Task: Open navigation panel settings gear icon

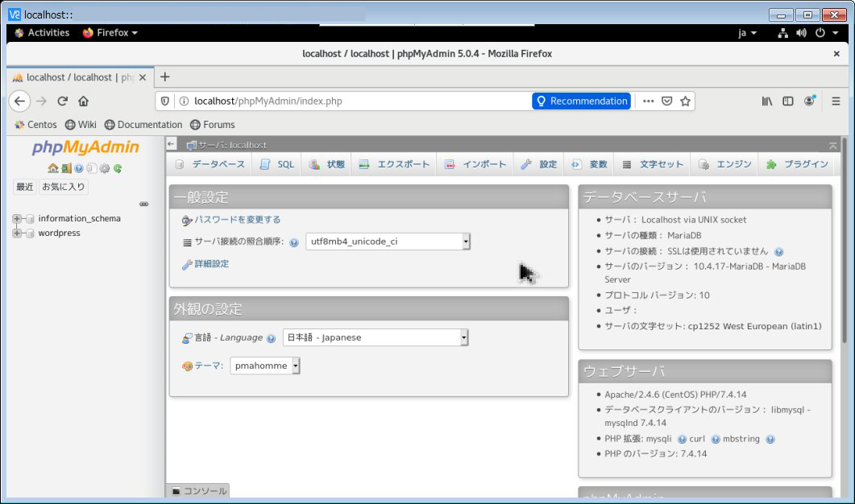Action: point(104,168)
